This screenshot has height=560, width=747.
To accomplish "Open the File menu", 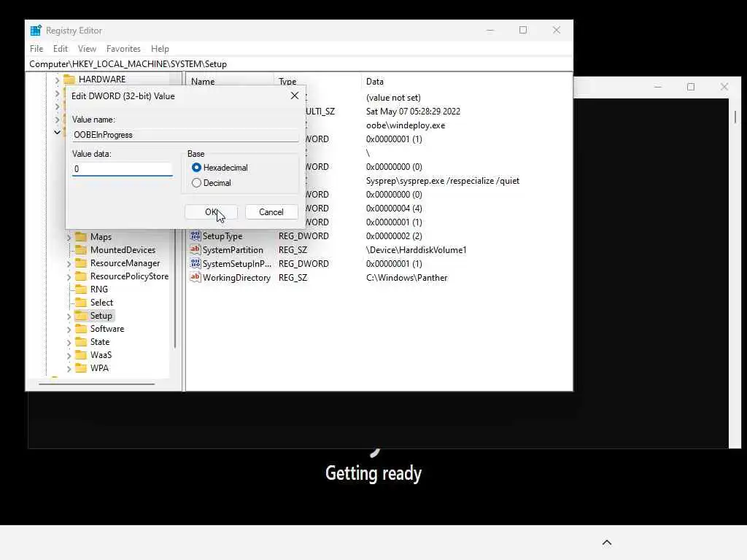I will tap(36, 49).
